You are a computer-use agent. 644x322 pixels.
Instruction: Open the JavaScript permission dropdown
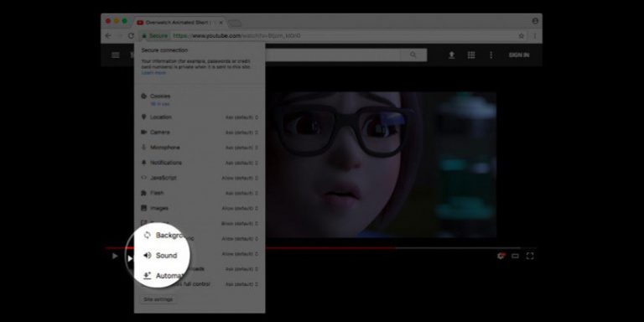241,179
